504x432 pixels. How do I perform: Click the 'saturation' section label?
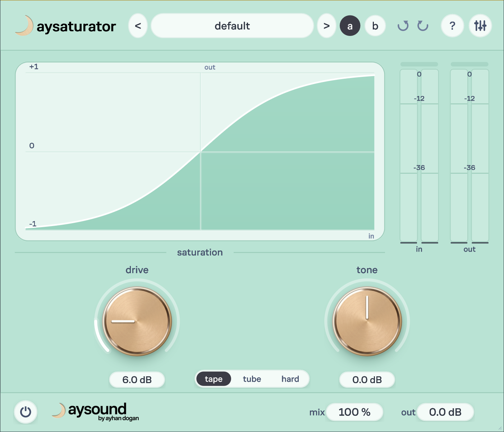pos(200,252)
